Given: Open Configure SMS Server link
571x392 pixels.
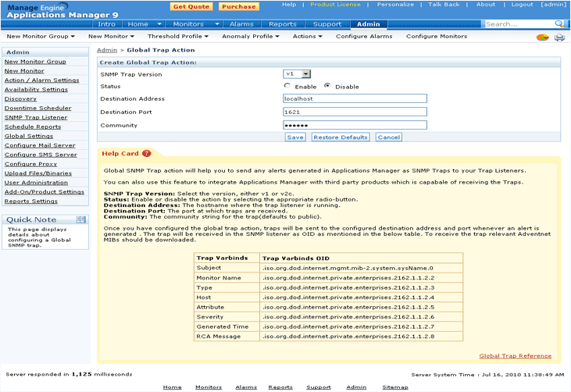Looking at the screenshot, I should pos(41,155).
